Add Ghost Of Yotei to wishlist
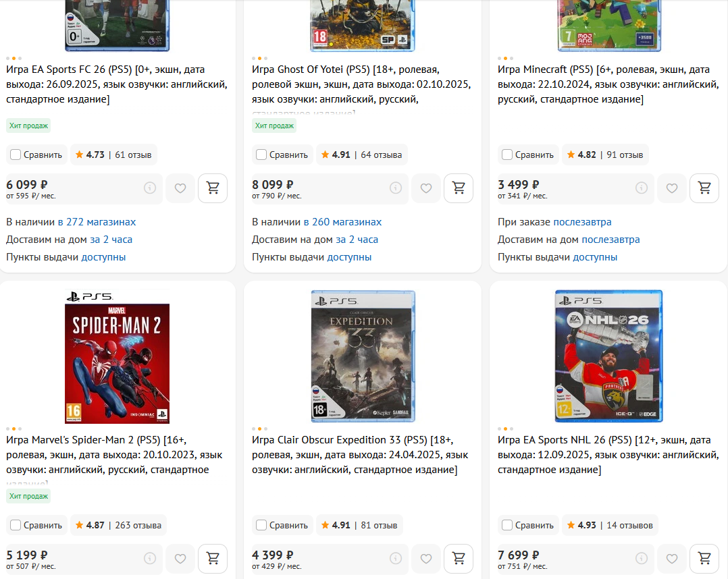Image resolution: width=728 pixels, height=579 pixels. (425, 188)
